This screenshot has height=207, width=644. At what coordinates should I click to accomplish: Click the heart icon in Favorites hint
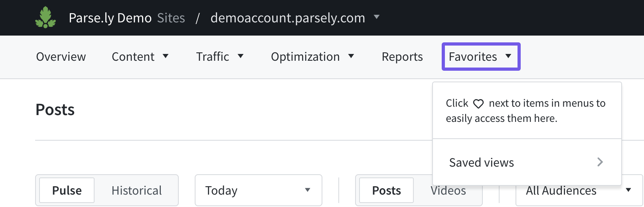click(478, 104)
